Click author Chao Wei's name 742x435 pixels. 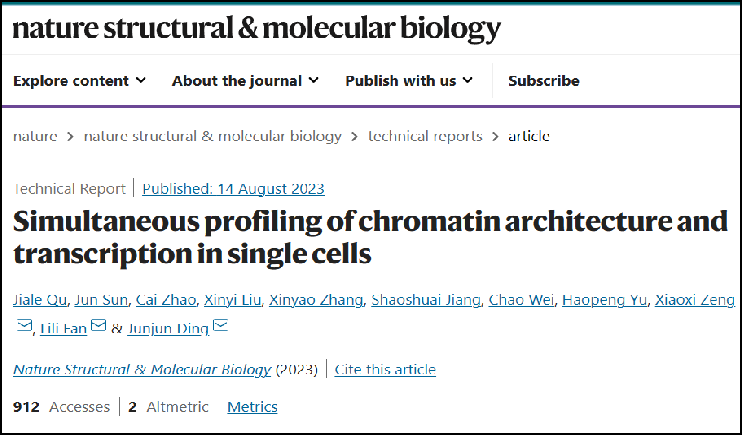(x=519, y=300)
